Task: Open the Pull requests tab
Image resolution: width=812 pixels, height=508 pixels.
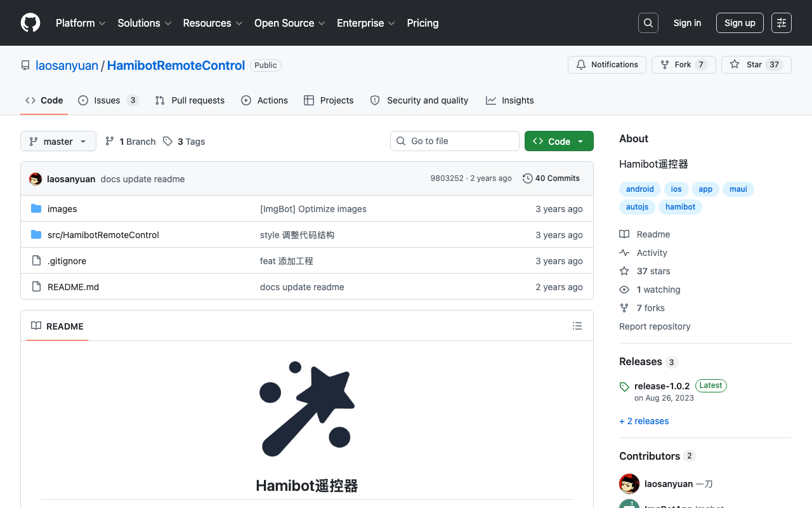Action: (x=190, y=100)
